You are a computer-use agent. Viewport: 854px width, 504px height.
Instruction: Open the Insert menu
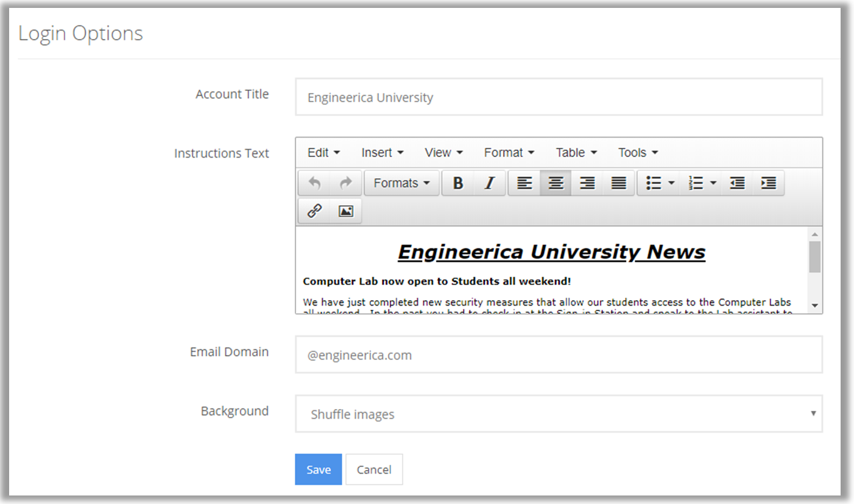(383, 152)
